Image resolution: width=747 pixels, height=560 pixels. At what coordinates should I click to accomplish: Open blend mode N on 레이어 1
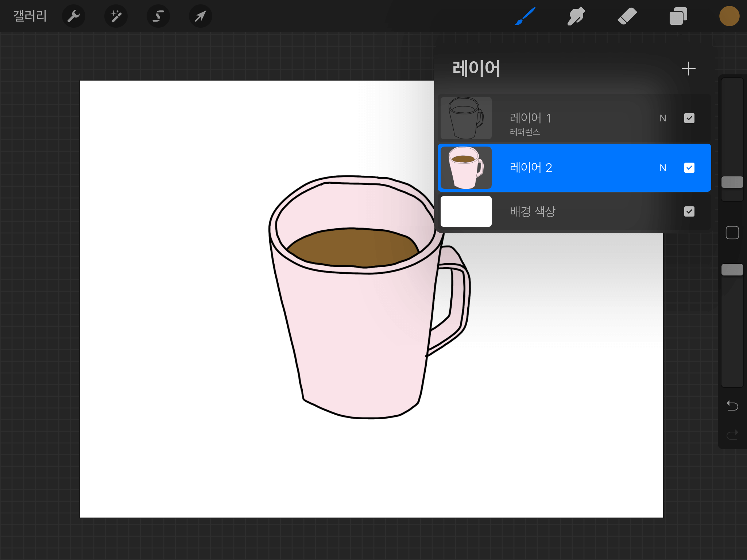coord(663,118)
